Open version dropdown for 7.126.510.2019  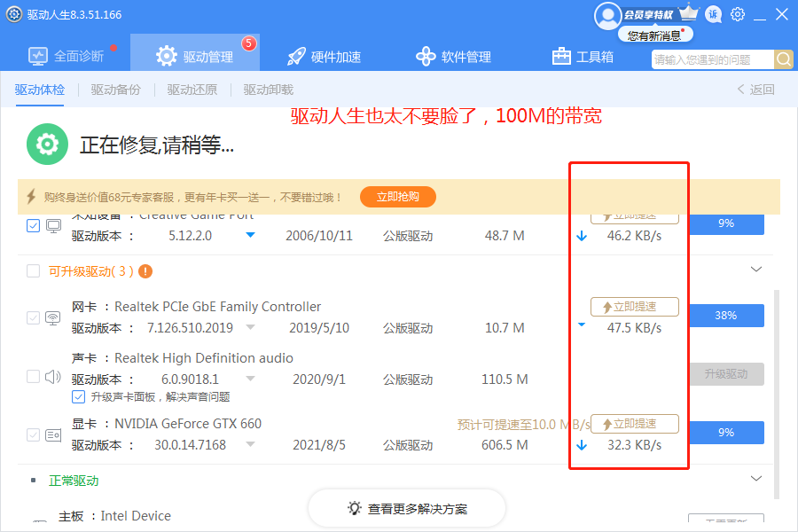coord(250,327)
